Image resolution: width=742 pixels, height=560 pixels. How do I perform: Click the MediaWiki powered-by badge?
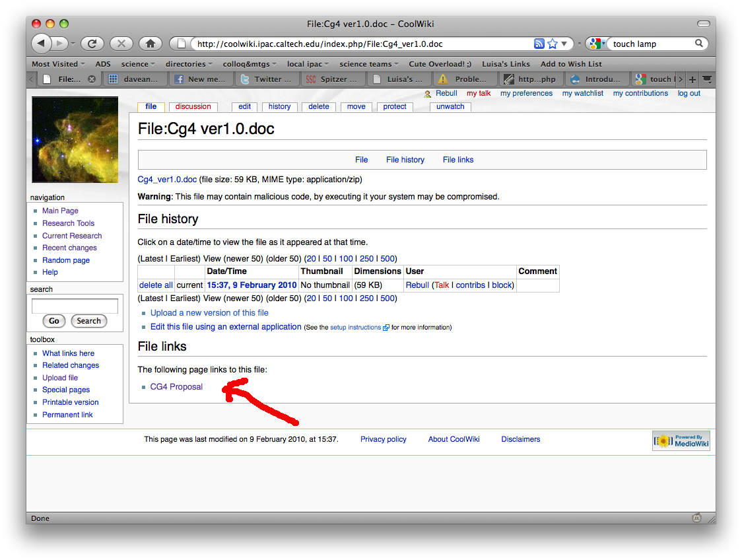pos(681,440)
